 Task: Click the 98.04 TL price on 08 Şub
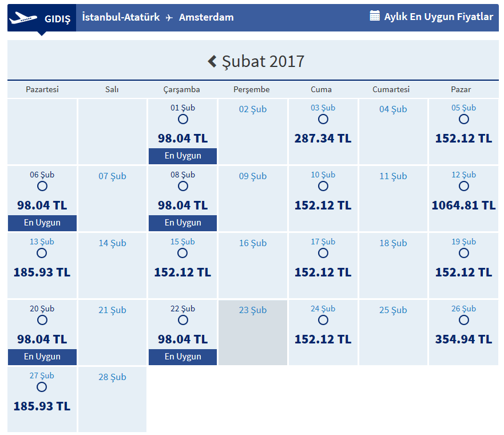click(x=182, y=205)
